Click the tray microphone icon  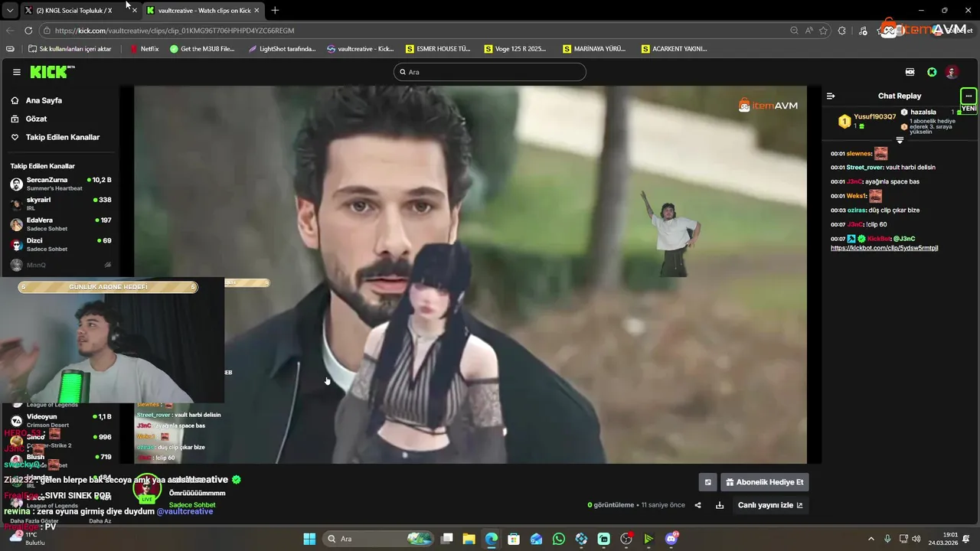(887, 539)
